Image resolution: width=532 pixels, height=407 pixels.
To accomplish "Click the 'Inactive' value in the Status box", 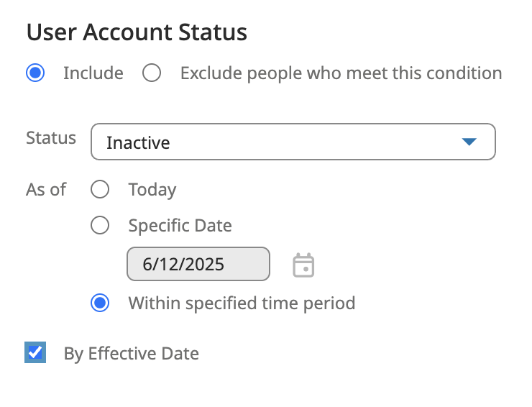I will (138, 143).
